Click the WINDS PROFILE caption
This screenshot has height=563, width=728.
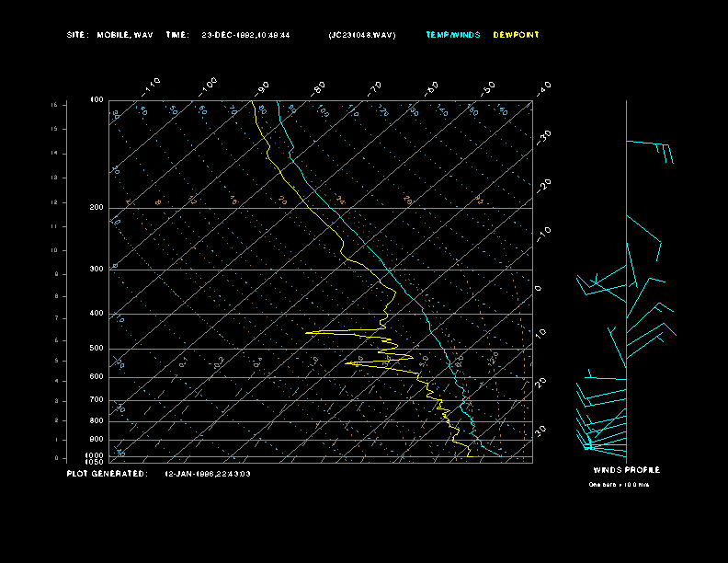coord(626,470)
